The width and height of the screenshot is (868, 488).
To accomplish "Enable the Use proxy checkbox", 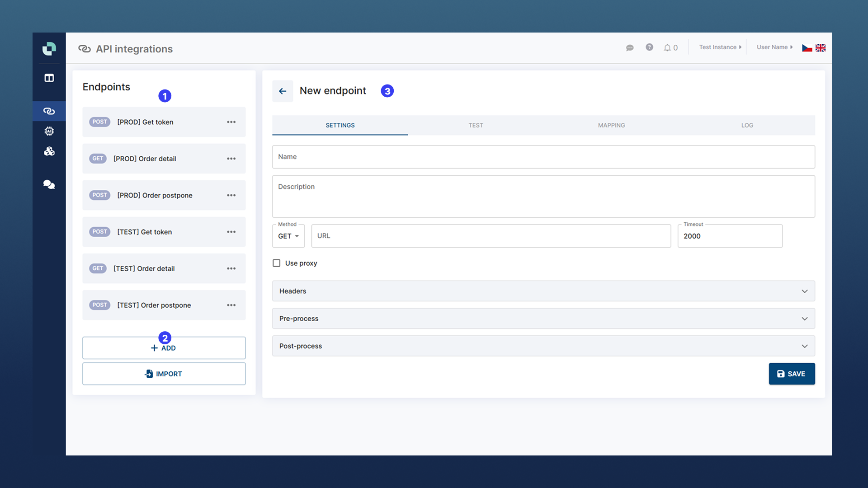I will (277, 263).
